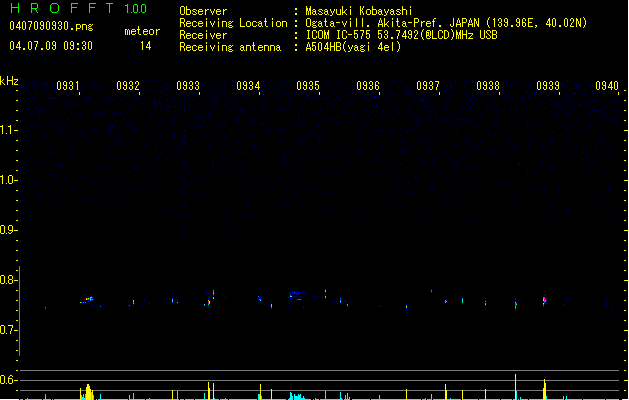The image size is (629, 400).
Task: Click the 0933 time axis marker
Action: tap(188, 86)
